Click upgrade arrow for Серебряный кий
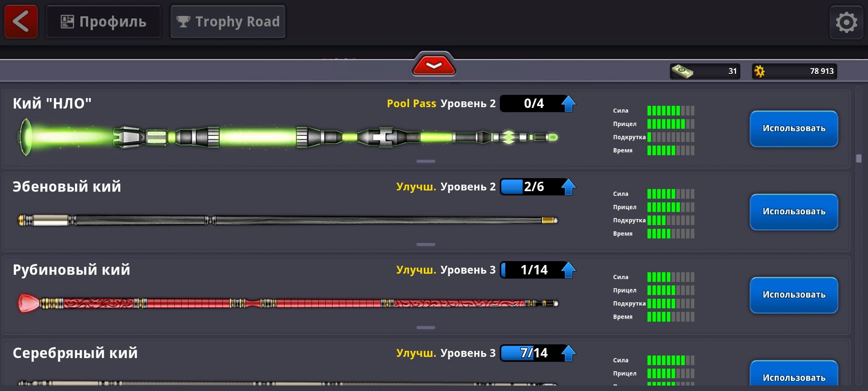The height and width of the screenshot is (391, 868). pyautogui.click(x=568, y=353)
